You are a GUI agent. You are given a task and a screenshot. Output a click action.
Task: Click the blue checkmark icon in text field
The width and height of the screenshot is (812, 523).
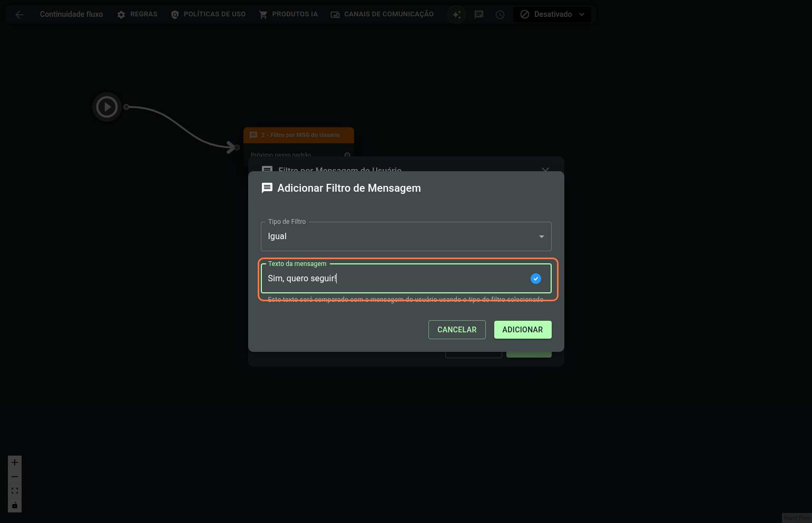coord(535,279)
